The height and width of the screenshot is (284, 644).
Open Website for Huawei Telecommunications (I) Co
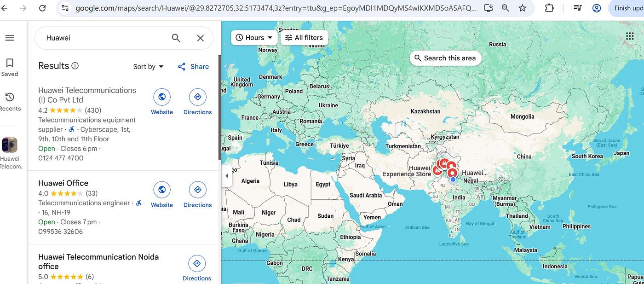162,102
